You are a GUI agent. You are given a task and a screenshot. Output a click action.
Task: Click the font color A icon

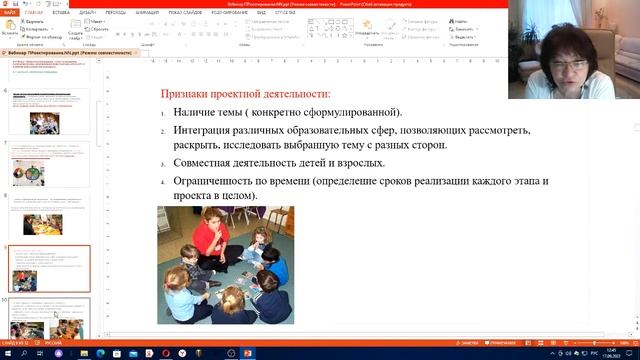pyautogui.click(x=179, y=35)
